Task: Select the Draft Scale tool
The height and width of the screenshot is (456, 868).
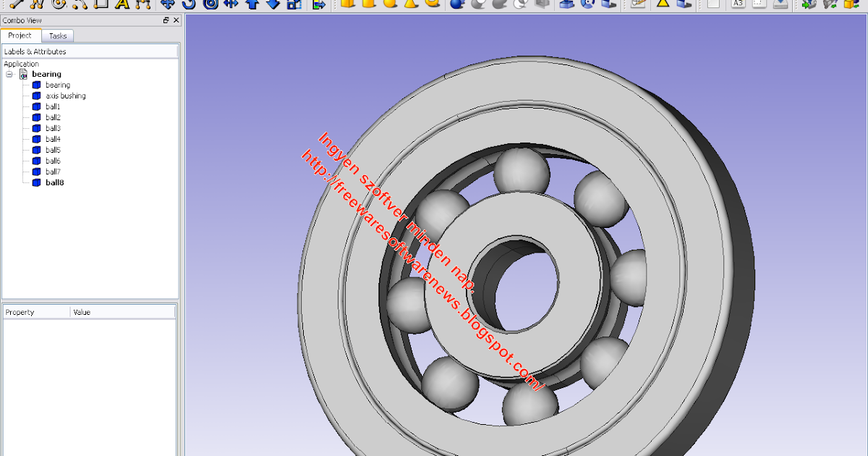Action: (294, 4)
